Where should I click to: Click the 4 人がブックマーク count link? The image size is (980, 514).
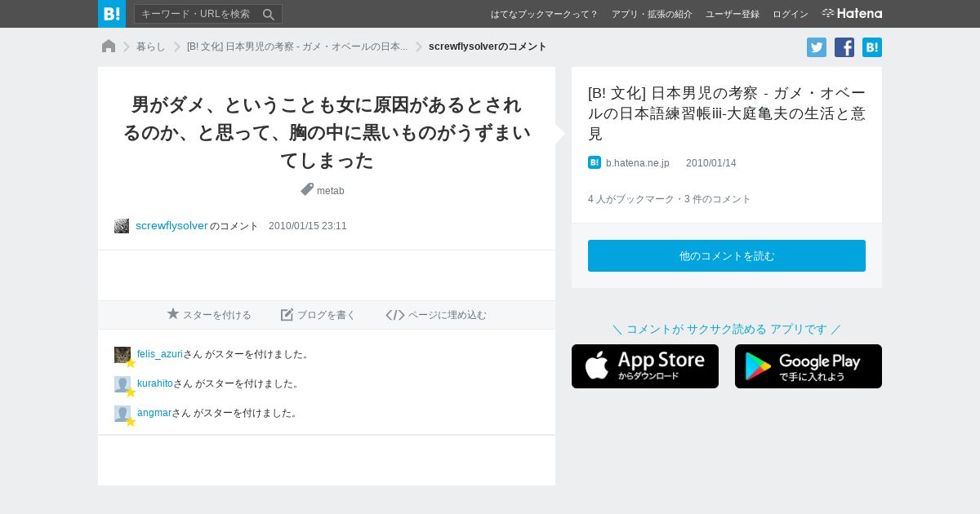tap(631, 199)
